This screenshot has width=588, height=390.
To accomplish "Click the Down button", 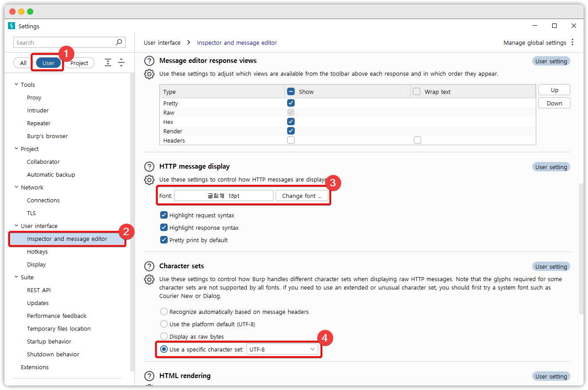I will coord(554,103).
